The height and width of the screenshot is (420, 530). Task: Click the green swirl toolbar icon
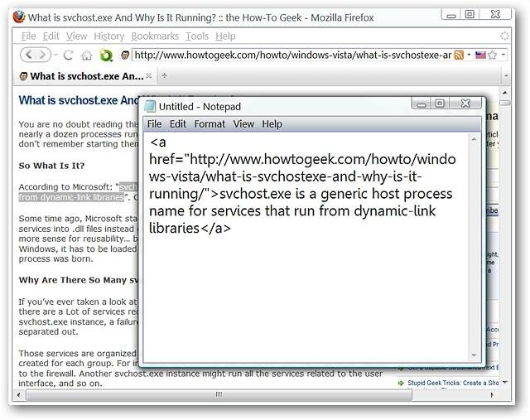(106, 56)
